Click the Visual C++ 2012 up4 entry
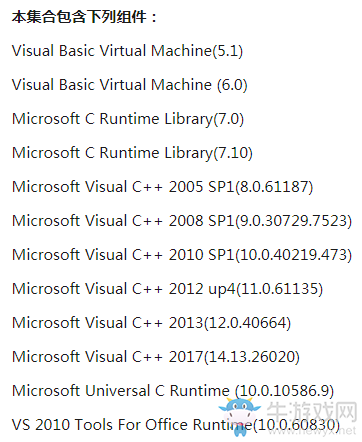The width and height of the screenshot is (362, 442). pyautogui.click(x=167, y=289)
